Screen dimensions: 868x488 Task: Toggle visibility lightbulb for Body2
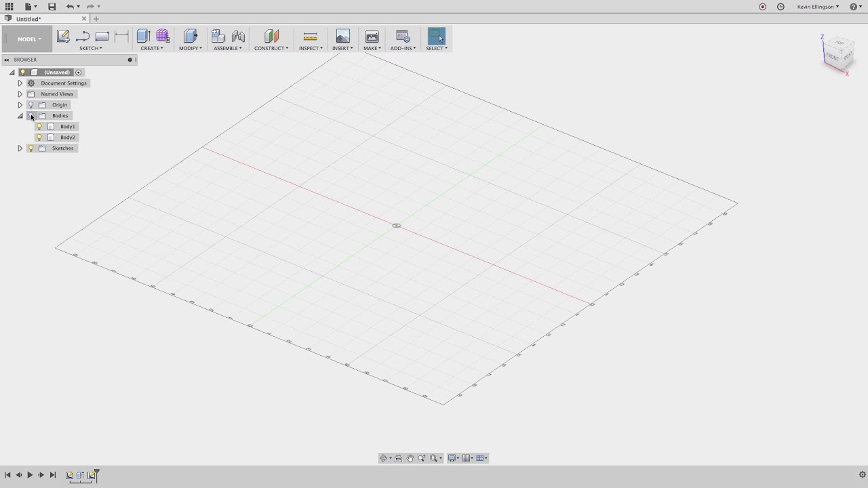[39, 138]
